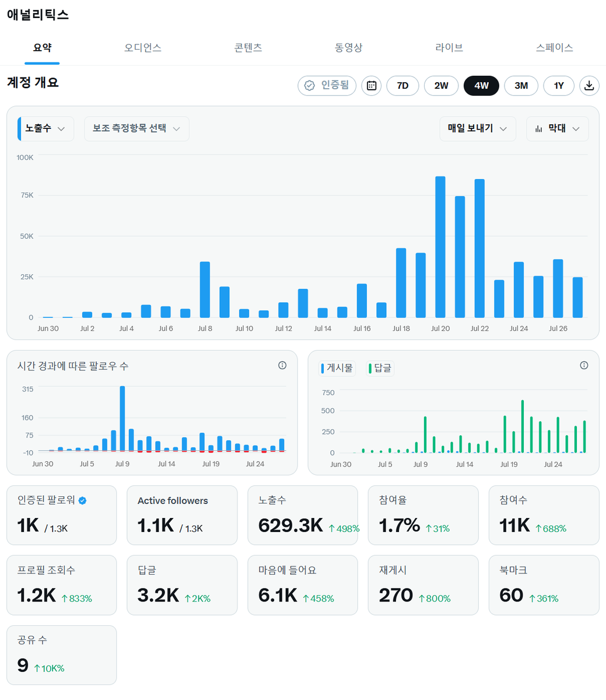Click the info icon on the followers chart
The width and height of the screenshot is (606, 700).
282,365
